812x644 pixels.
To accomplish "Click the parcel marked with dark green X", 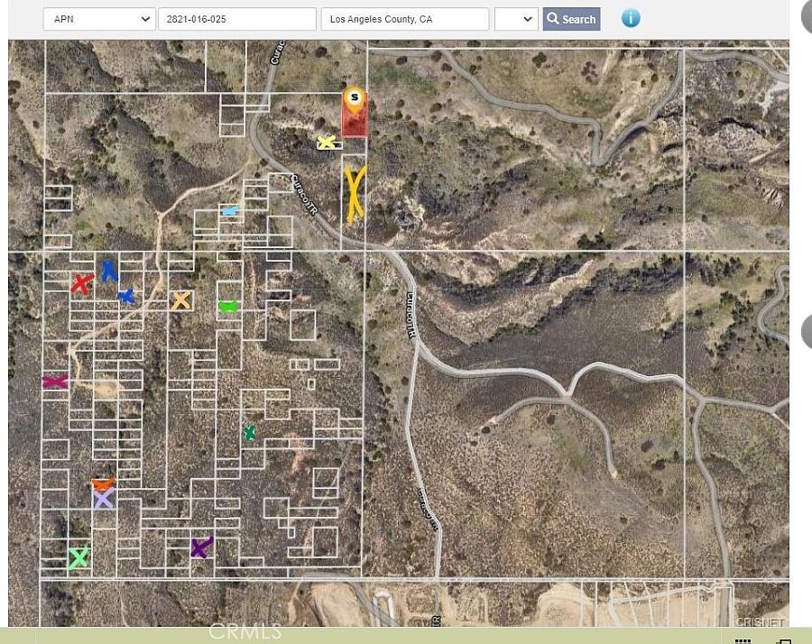I will [x=250, y=433].
